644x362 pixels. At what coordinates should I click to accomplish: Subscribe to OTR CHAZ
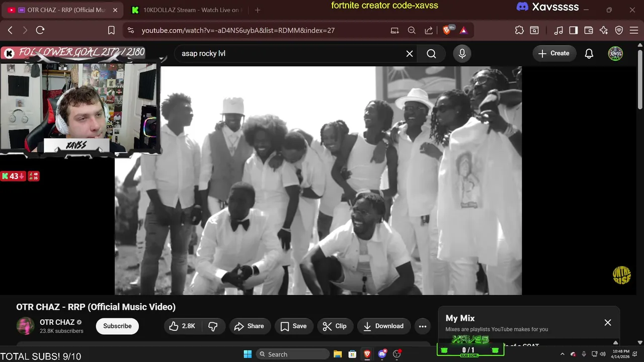coord(117,326)
